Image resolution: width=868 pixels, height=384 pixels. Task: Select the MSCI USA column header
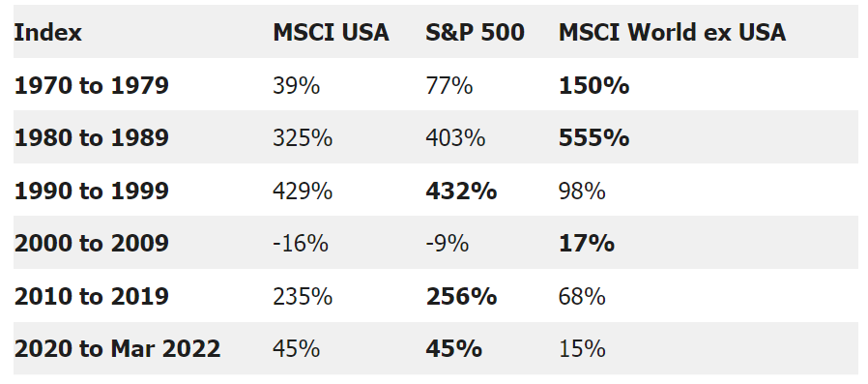[x=331, y=32]
